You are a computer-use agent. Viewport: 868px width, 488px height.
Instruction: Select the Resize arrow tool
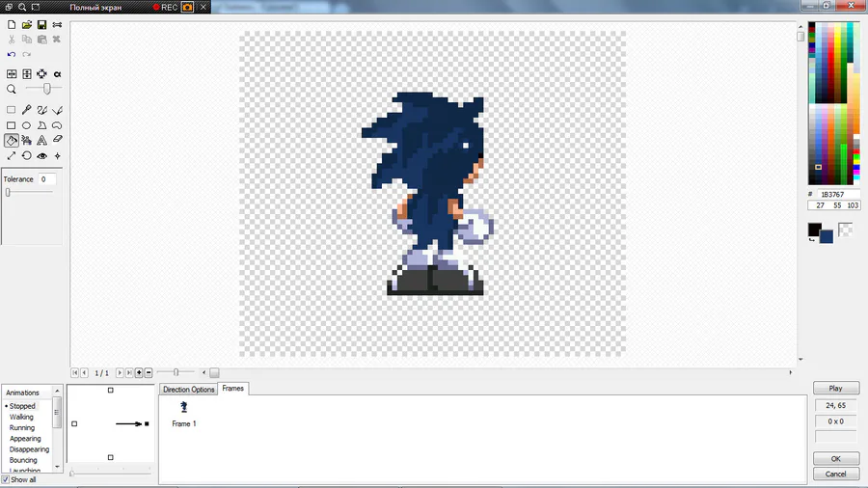11,156
